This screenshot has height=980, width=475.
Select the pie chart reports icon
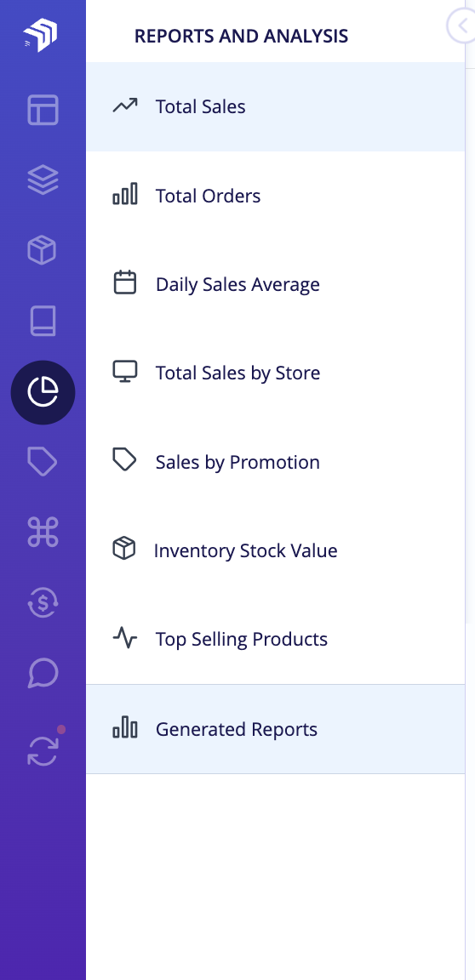(43, 392)
